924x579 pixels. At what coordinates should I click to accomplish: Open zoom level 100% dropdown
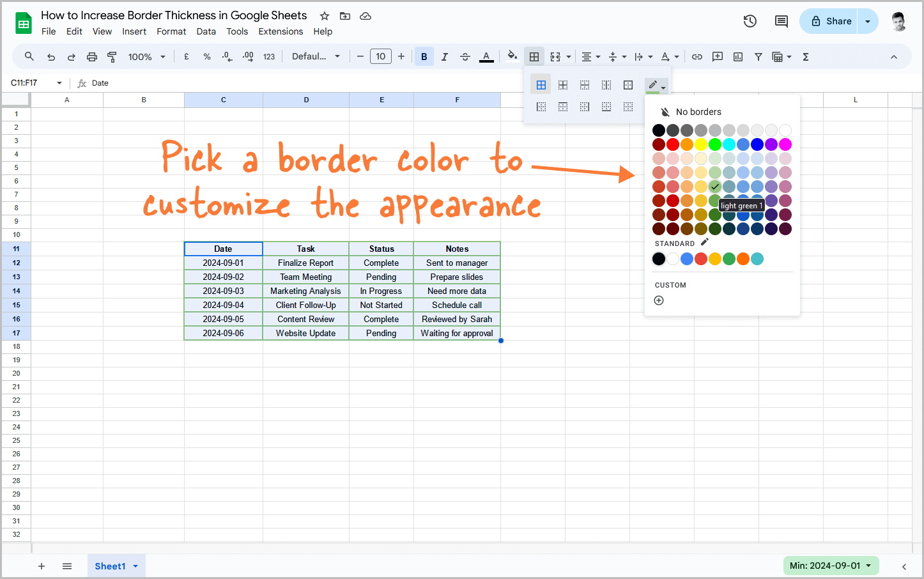pyautogui.click(x=147, y=57)
